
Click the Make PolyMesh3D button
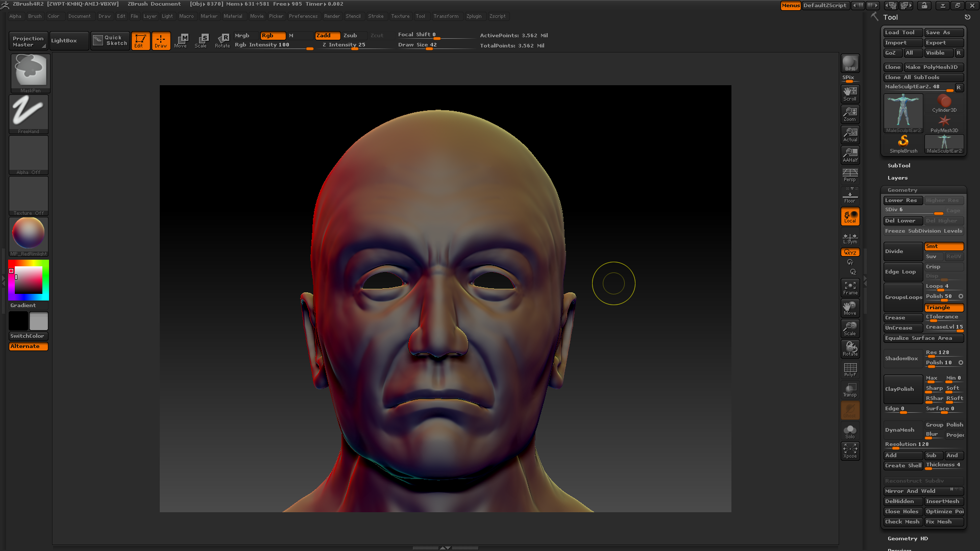pyautogui.click(x=934, y=67)
